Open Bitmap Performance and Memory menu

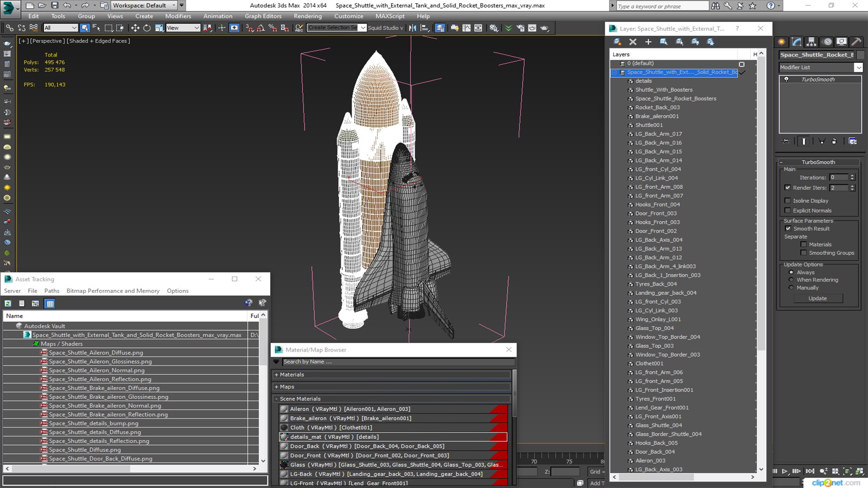point(113,291)
